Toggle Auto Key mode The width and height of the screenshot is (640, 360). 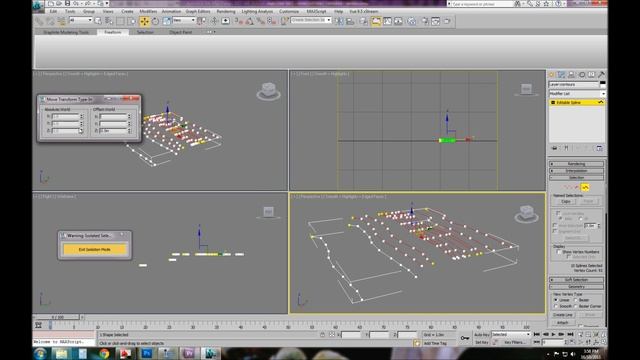482,335
